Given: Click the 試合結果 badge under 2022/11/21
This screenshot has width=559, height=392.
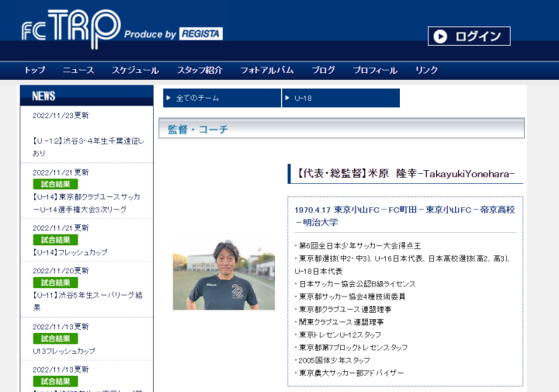Looking at the screenshot, I should coord(55,184).
